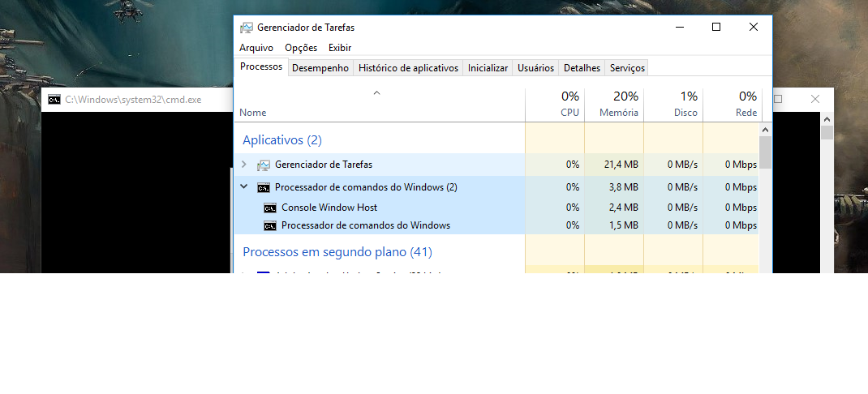Screen dimensions: 868x394
Task: Click the Task Manager vertical scrollbar thumb
Action: tap(766, 152)
